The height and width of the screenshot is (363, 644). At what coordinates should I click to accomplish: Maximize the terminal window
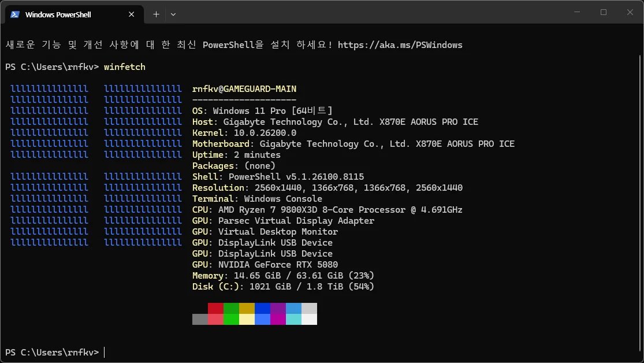pos(604,12)
